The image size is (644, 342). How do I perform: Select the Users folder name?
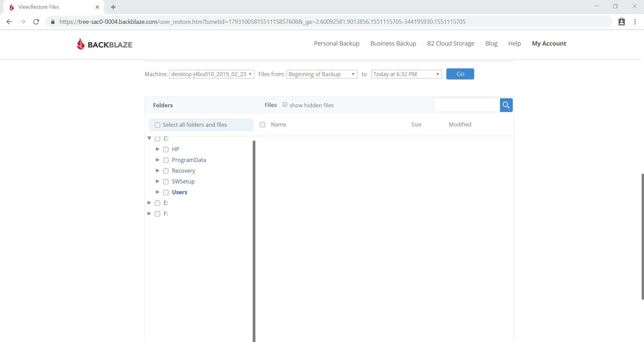coord(180,192)
